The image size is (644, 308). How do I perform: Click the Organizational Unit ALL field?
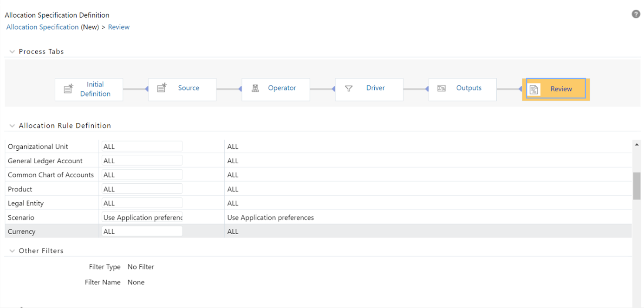142,146
